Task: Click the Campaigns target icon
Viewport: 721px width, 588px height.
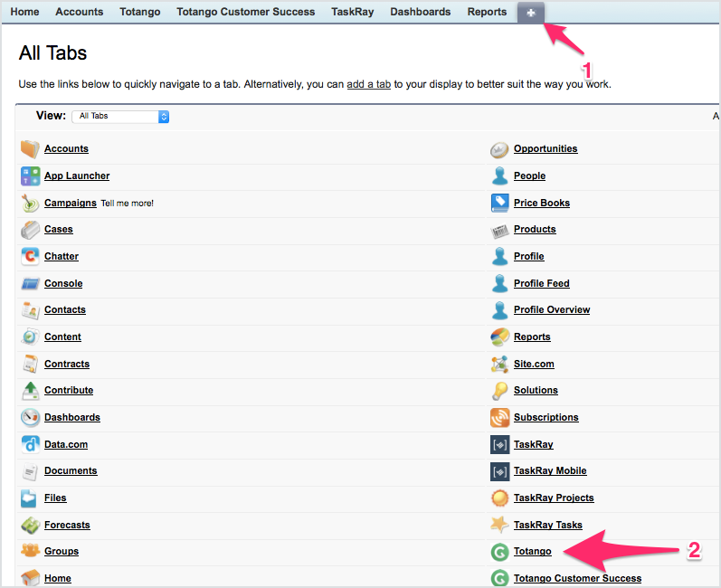Action: [x=31, y=204]
